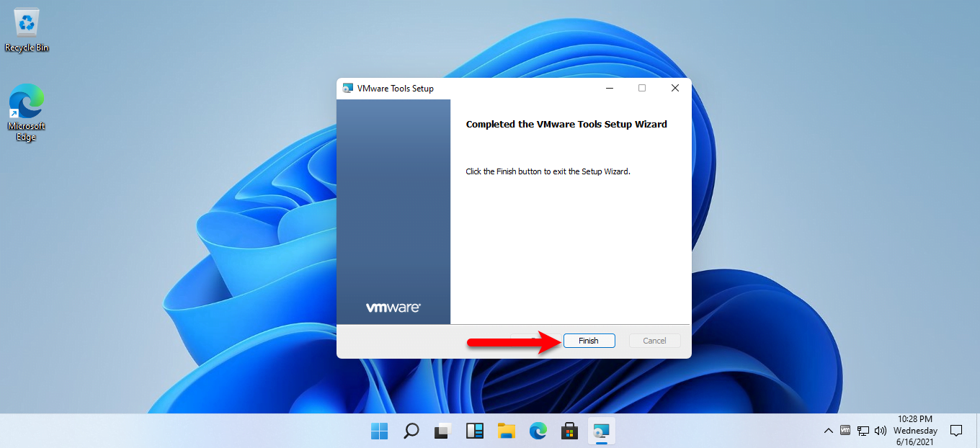Launch Microsoft Edge from the taskbar
Image resolution: width=980 pixels, height=448 pixels.
pyautogui.click(x=538, y=431)
